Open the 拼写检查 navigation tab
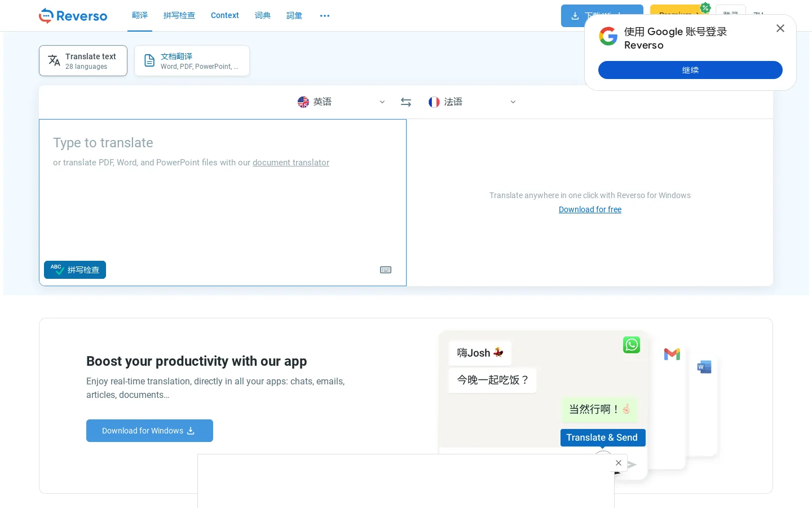The image size is (812, 508). click(179, 15)
